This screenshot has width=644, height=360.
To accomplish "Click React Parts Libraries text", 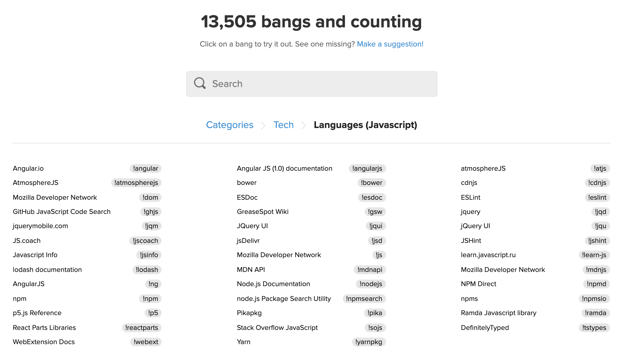I will point(44,328).
